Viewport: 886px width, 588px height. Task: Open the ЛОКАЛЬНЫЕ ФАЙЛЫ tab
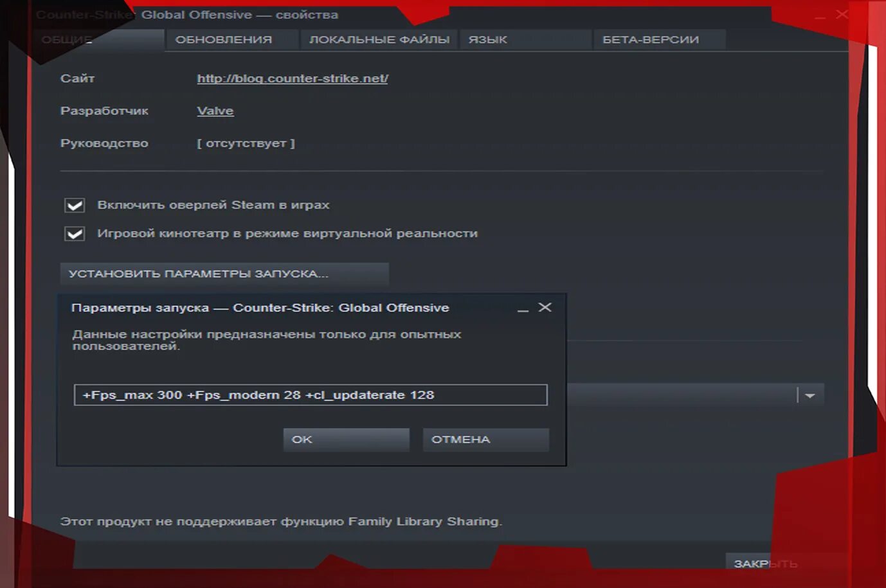click(x=379, y=40)
